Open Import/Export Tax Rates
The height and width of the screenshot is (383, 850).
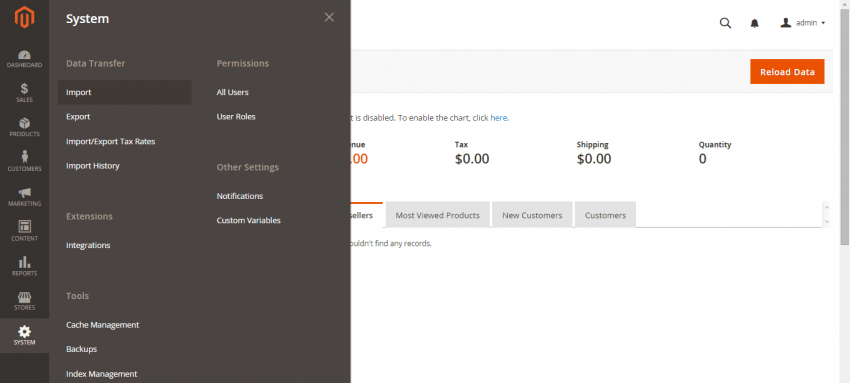tap(111, 141)
